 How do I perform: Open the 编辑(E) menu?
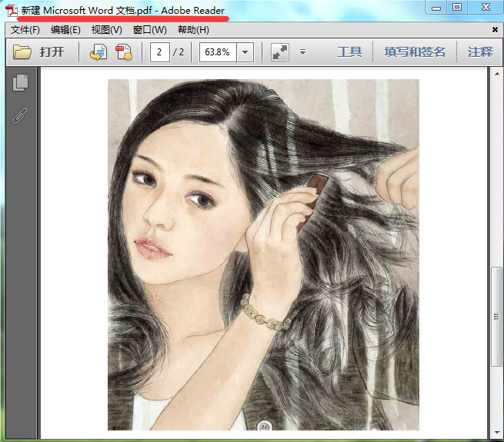(x=65, y=30)
